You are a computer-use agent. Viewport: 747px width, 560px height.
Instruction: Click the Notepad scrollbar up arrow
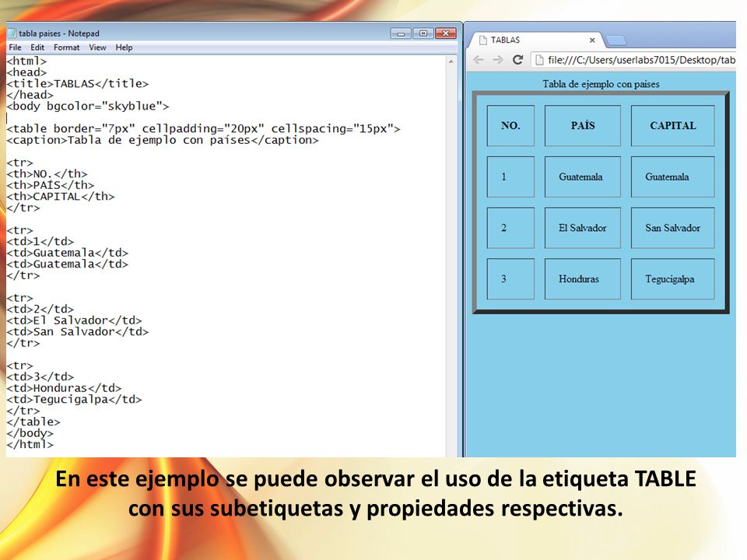click(451, 61)
